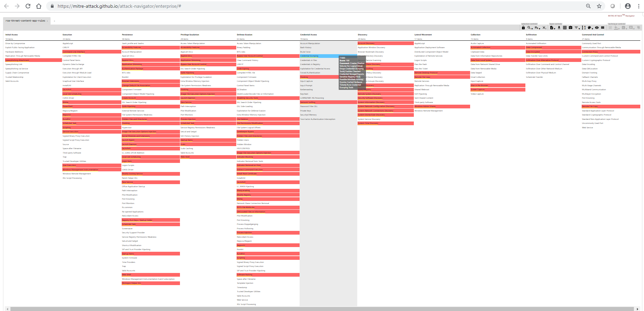Open the background color fill dropdown

(x=617, y=28)
